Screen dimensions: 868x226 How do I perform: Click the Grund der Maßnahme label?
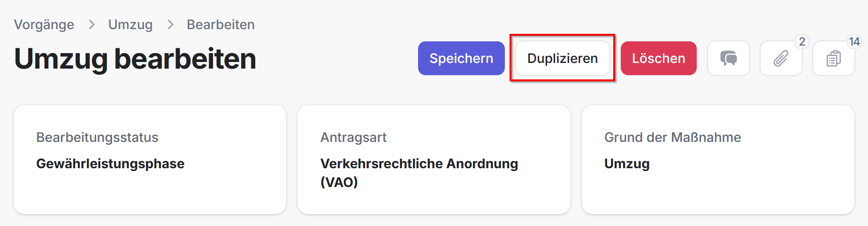point(672,137)
